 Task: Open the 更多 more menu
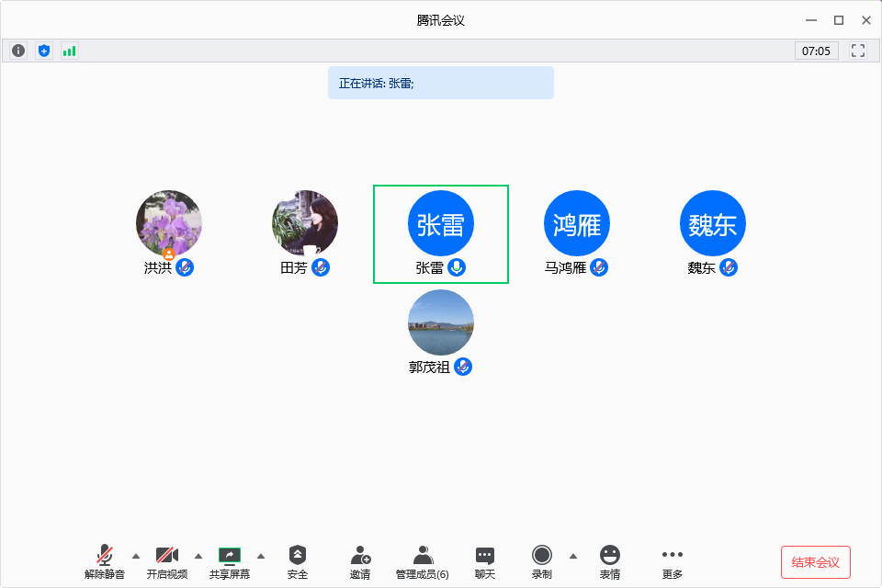(x=673, y=560)
